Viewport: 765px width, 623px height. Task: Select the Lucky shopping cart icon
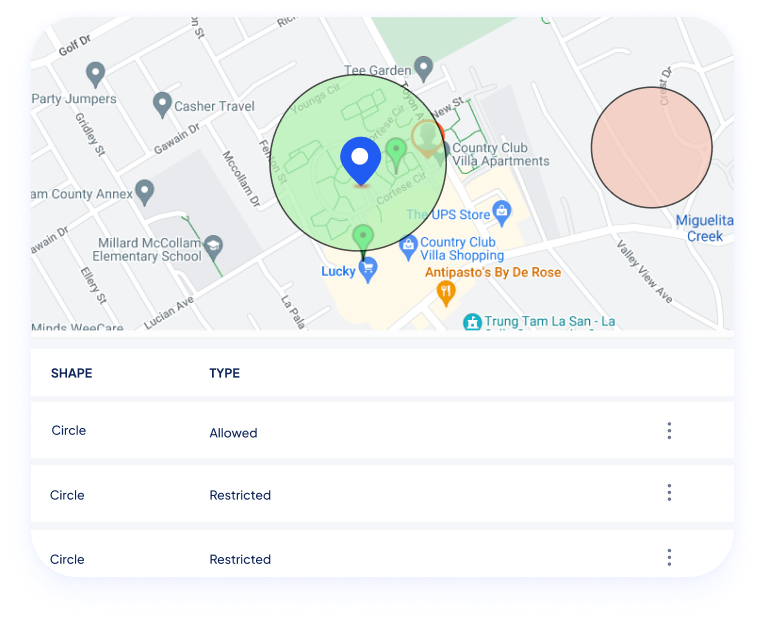(368, 267)
